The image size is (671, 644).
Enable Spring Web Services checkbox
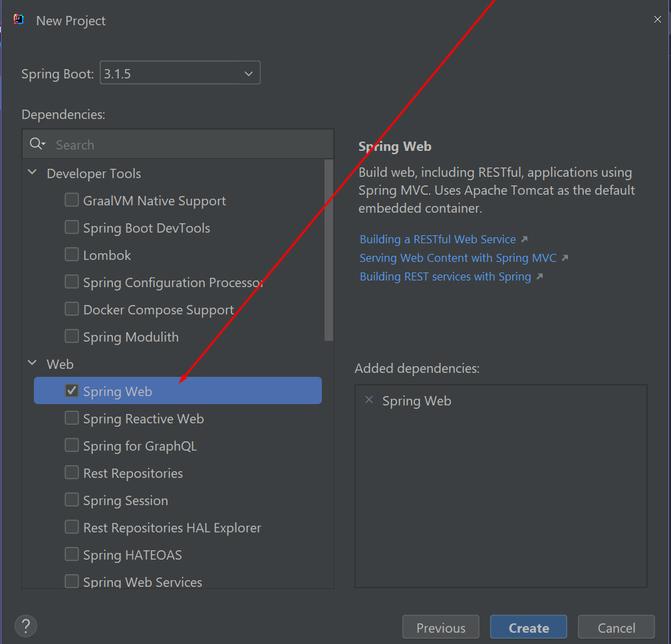pos(71,582)
